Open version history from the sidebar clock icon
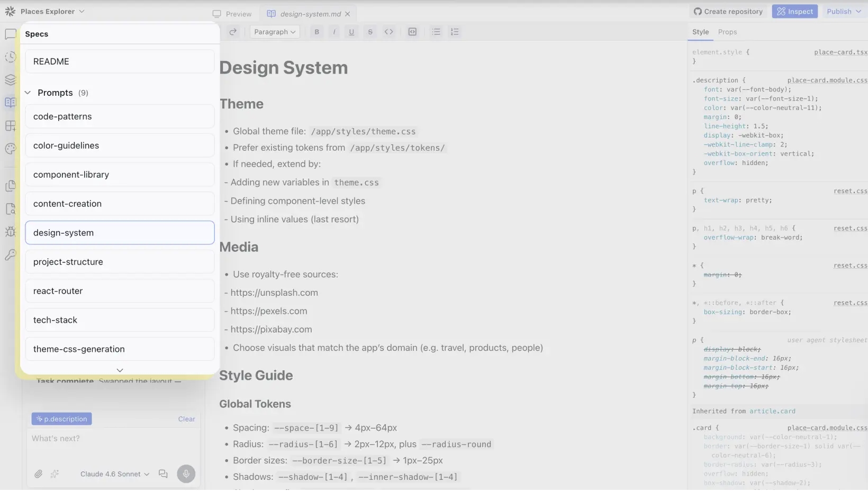Screen dimensions: 868x492 click(10, 57)
